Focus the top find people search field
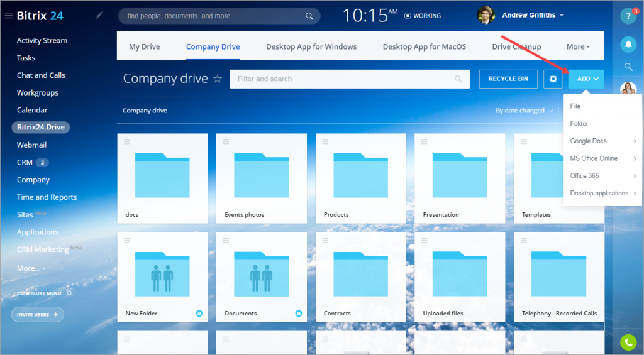The width and height of the screenshot is (644, 355). 219,16
